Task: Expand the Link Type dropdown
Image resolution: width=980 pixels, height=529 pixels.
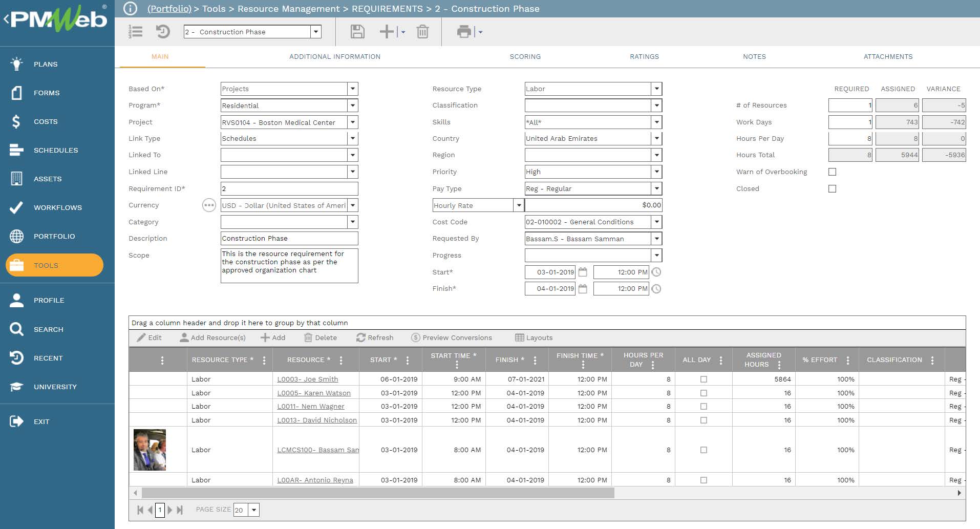Action: pyautogui.click(x=353, y=138)
